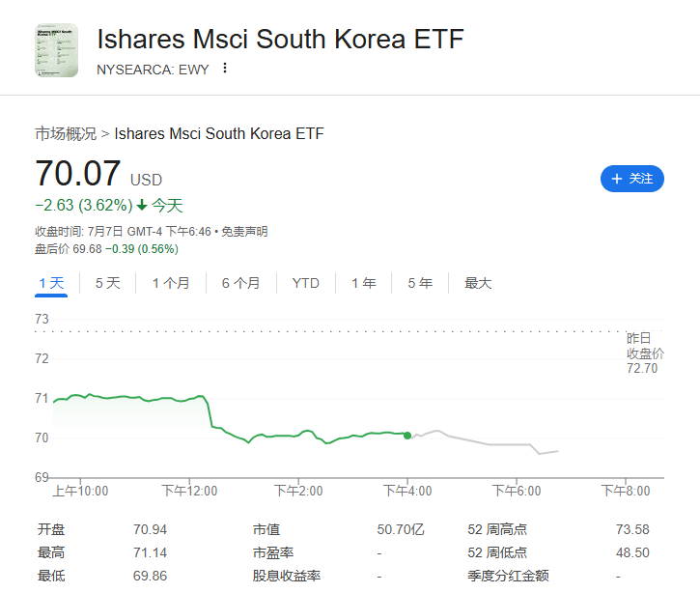Switch chart to 1 个月 range
The width and height of the screenshot is (700, 593).
coord(171,283)
